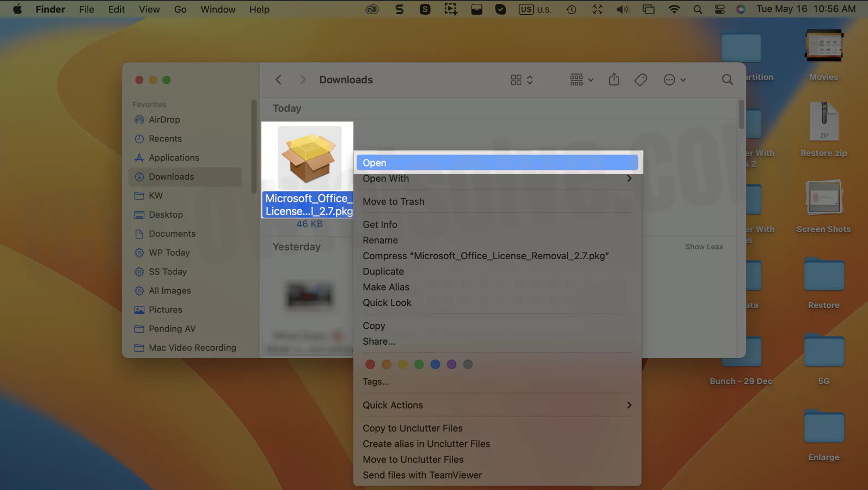Viewport: 868px width, 490px height.
Task: Select the Microsoft Office License Removal package
Action: 309,158
